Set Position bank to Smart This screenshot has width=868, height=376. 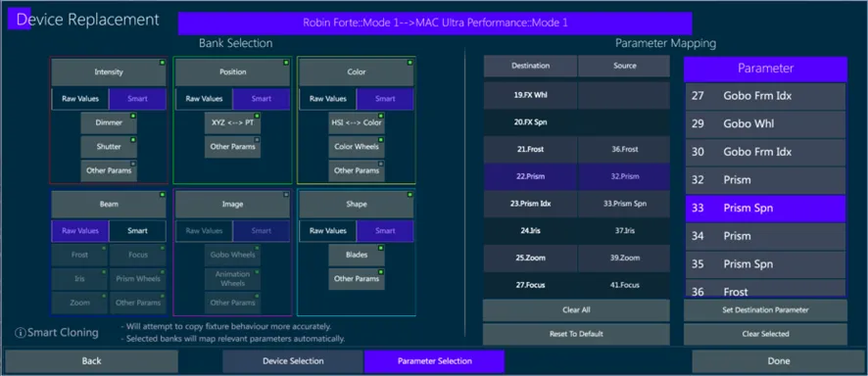pos(262,99)
